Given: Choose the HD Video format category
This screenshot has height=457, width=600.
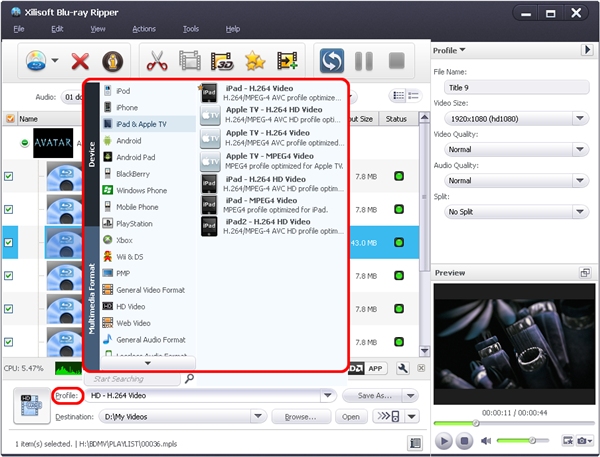Looking at the screenshot, I should [148, 307].
